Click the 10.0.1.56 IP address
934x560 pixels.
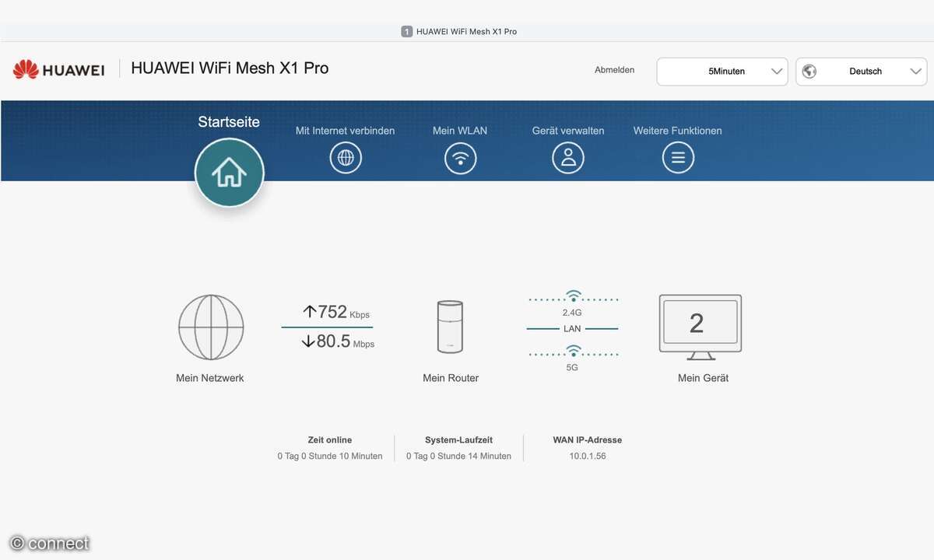click(x=588, y=457)
